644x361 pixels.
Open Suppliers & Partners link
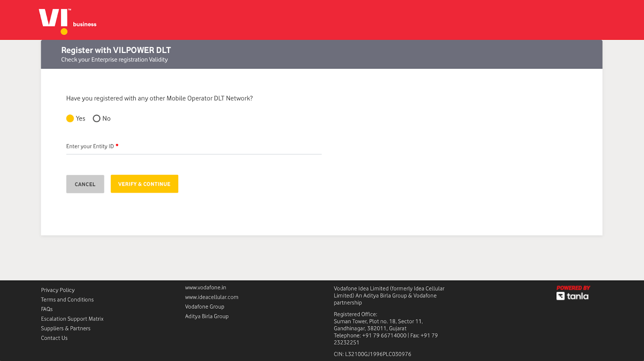pos(66,328)
